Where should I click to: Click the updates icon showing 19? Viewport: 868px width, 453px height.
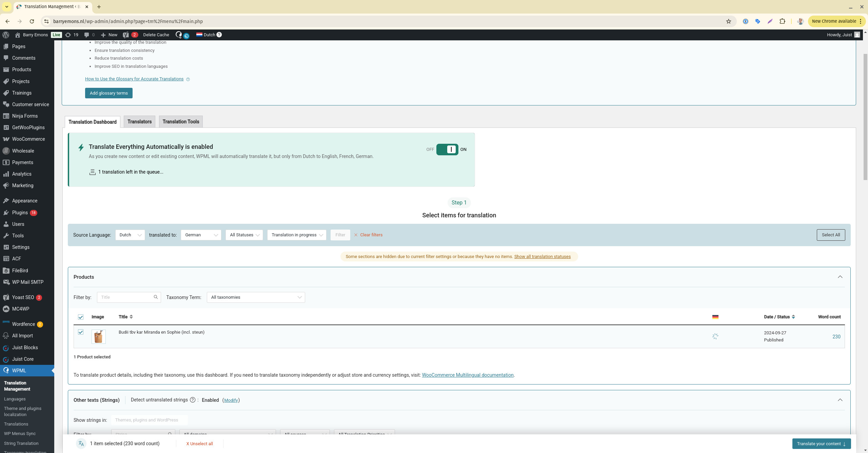click(68, 35)
